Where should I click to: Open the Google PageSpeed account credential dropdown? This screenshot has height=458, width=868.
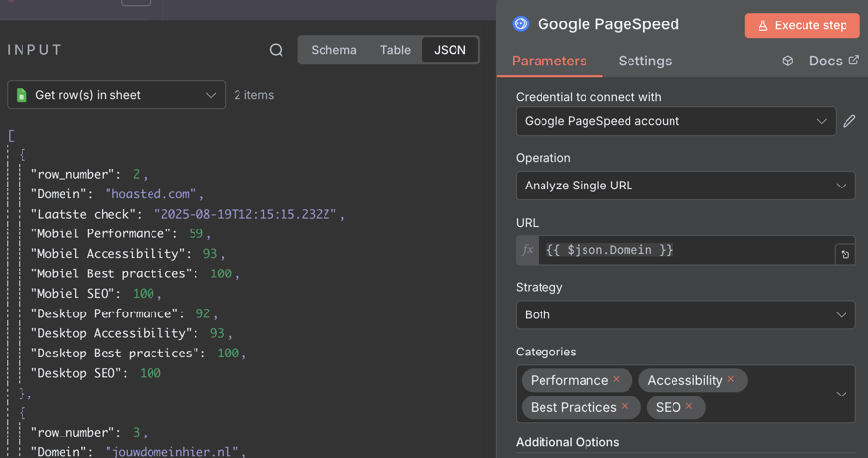coord(675,121)
